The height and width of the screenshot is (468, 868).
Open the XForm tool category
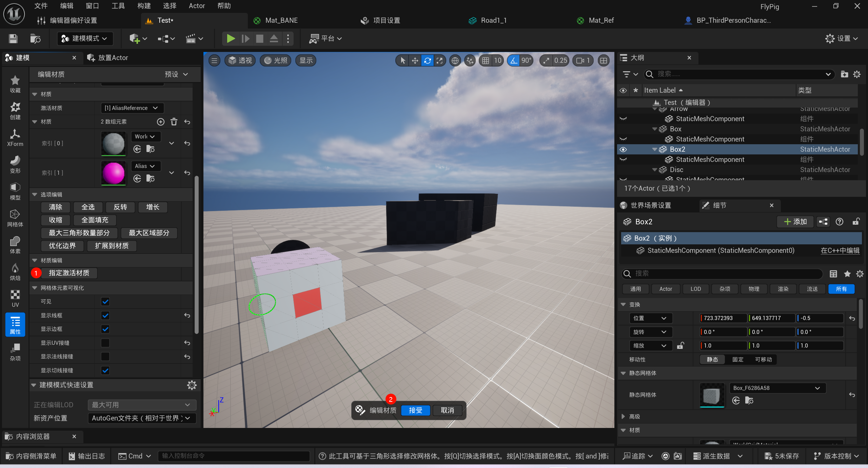click(x=15, y=137)
